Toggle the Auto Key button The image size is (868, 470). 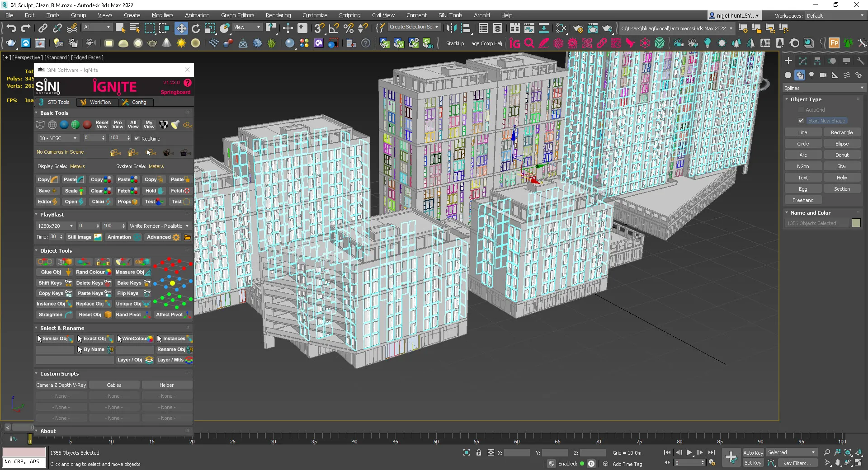[x=753, y=452]
